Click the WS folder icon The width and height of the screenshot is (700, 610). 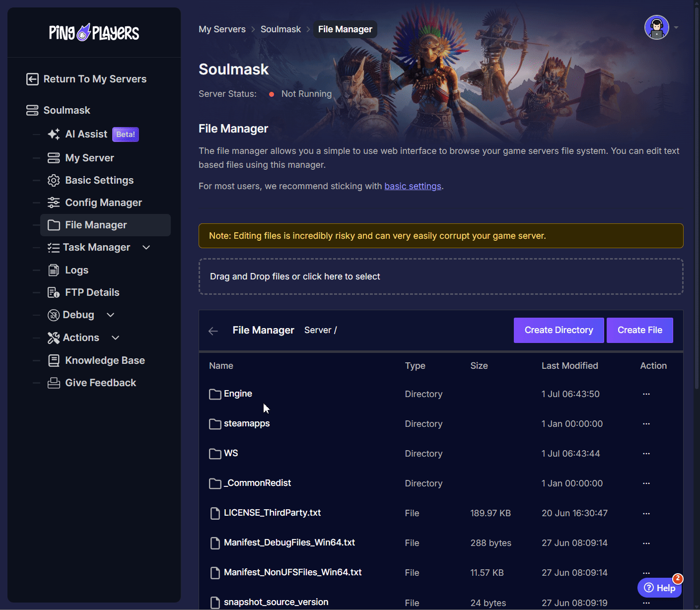tap(215, 454)
